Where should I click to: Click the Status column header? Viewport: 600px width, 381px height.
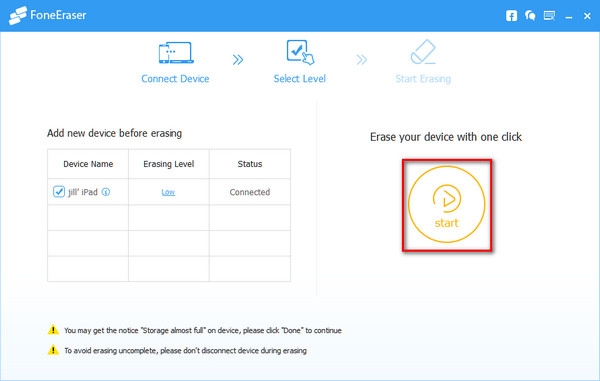click(250, 164)
